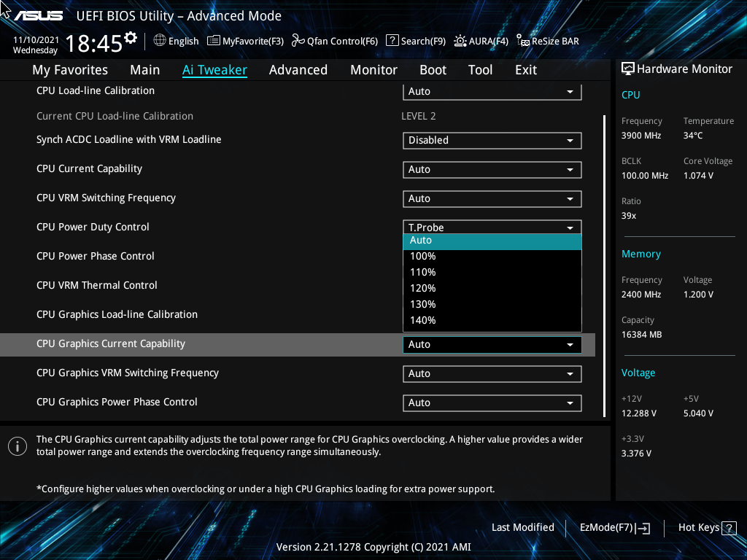This screenshot has height=560, width=747.
Task: Click Memory capacity 16384 MB value
Action: point(641,335)
